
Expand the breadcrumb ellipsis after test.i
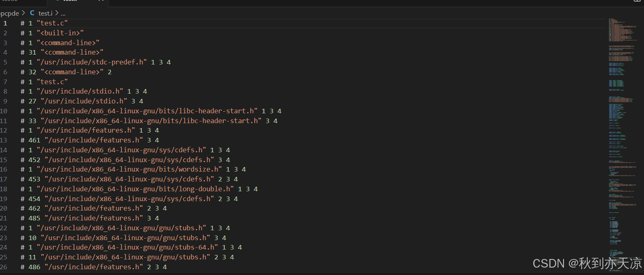coord(63,13)
